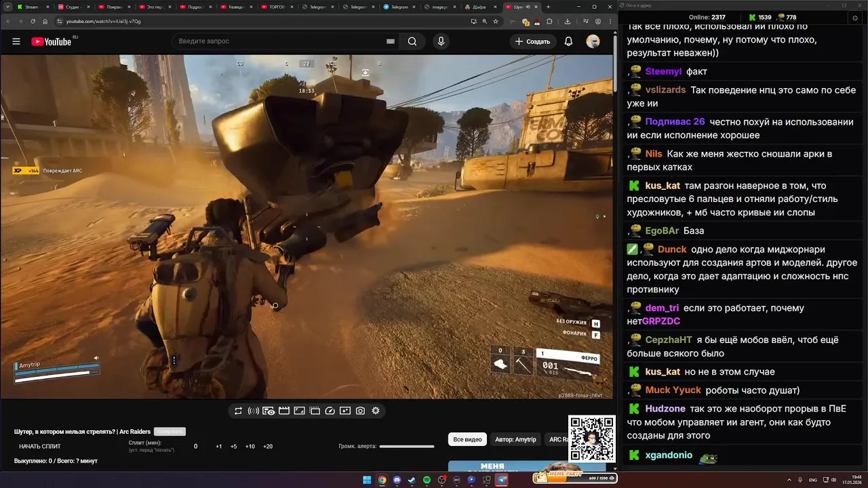
Task: Click the split minutes value 0
Action: pyautogui.click(x=196, y=447)
